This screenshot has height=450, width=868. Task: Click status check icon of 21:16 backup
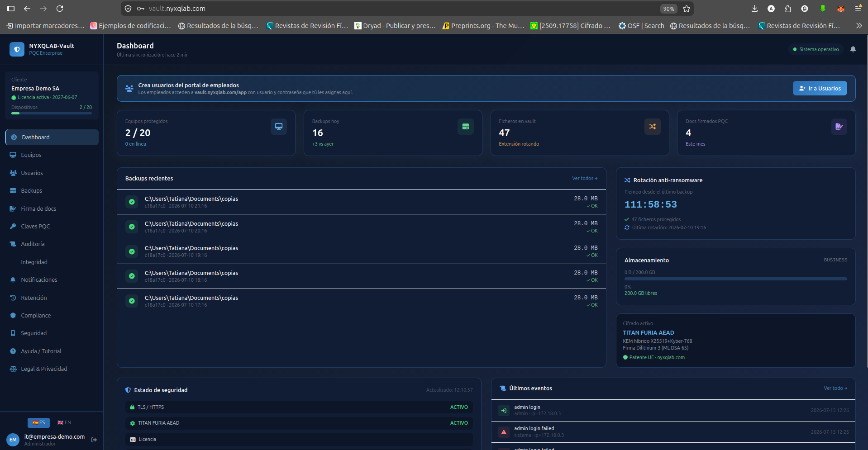click(132, 202)
